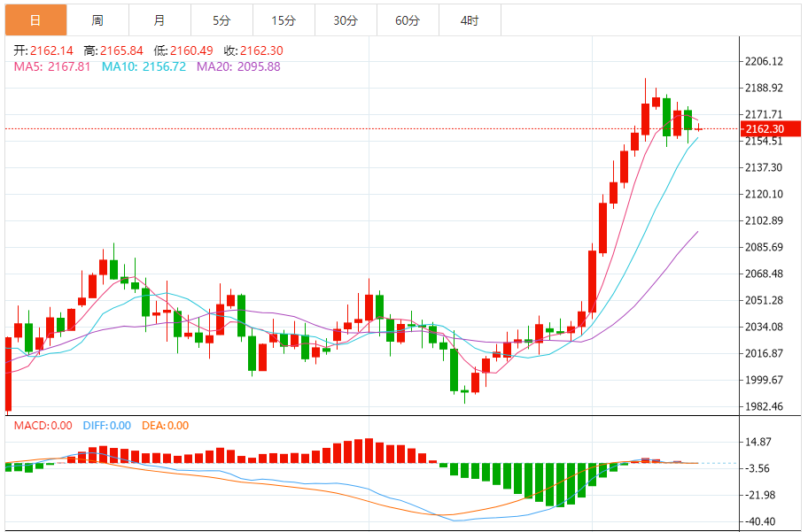Click the 2120.10 price axis label
Screen dimensions: 808x532
[765, 194]
